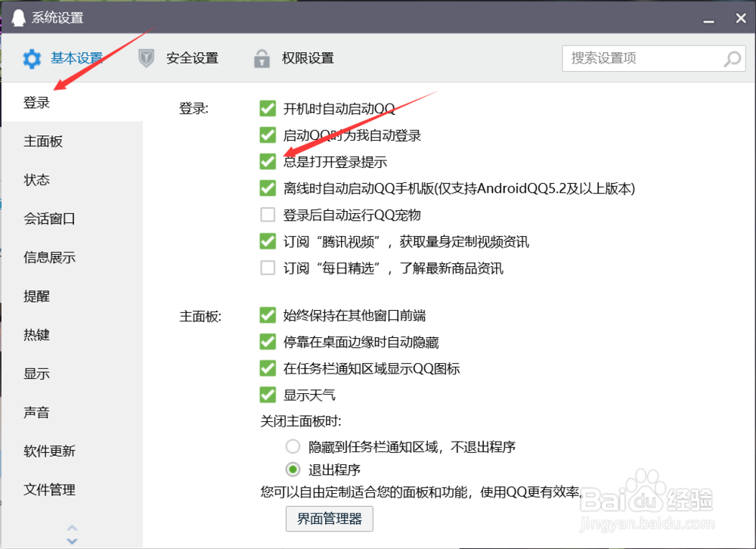Enable 订阅“每日精选” subscription
Image resolution: width=756 pixels, height=549 pixels.
[268, 268]
